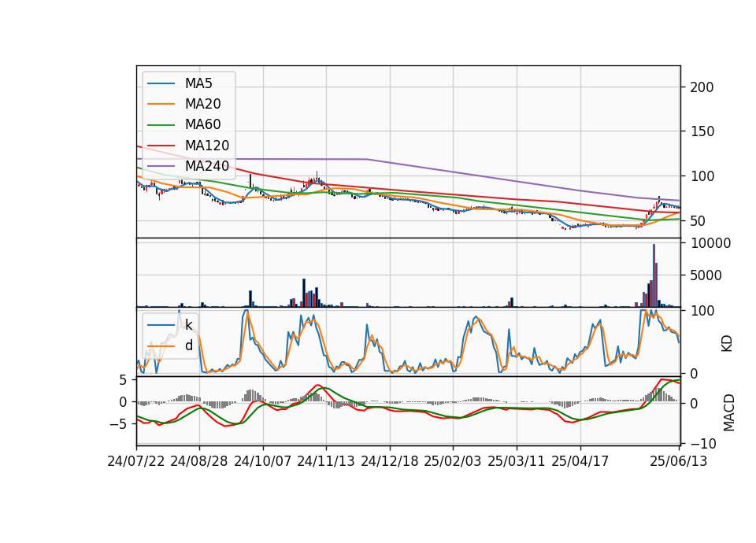Click the 200 price axis tick label
The image size is (756, 543).
702,87
